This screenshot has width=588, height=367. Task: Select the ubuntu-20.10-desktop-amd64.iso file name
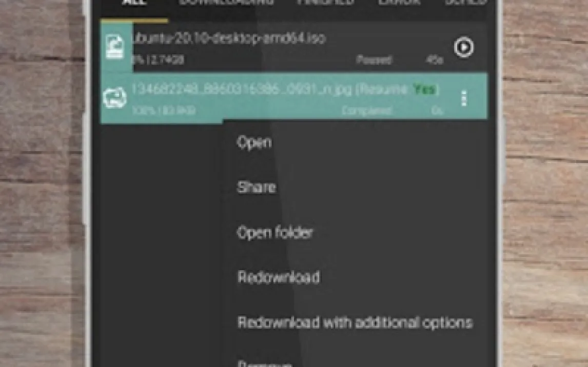click(229, 38)
